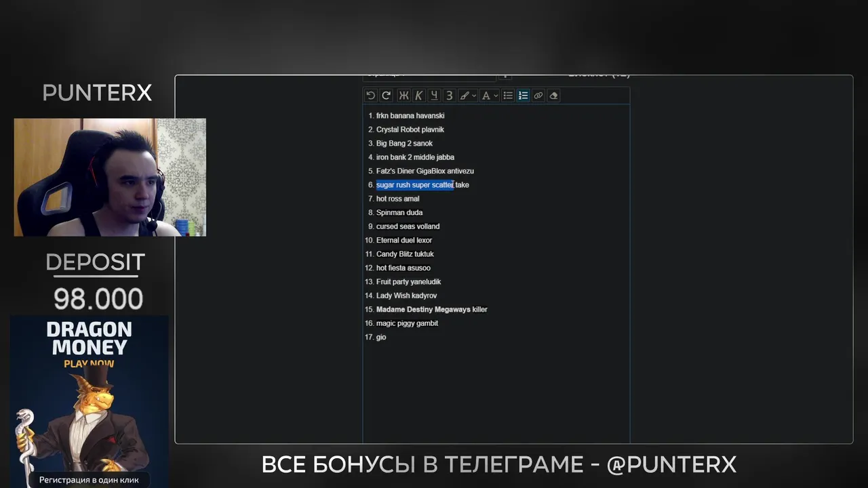Expand the highlight color dropdown arrow
This screenshot has width=868, height=488.
[x=474, y=96]
